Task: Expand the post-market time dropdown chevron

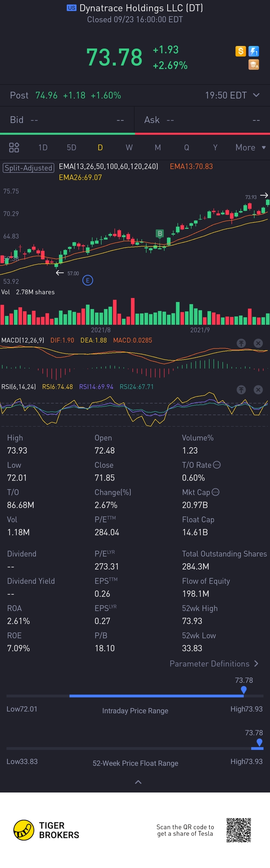Action: click(256, 95)
